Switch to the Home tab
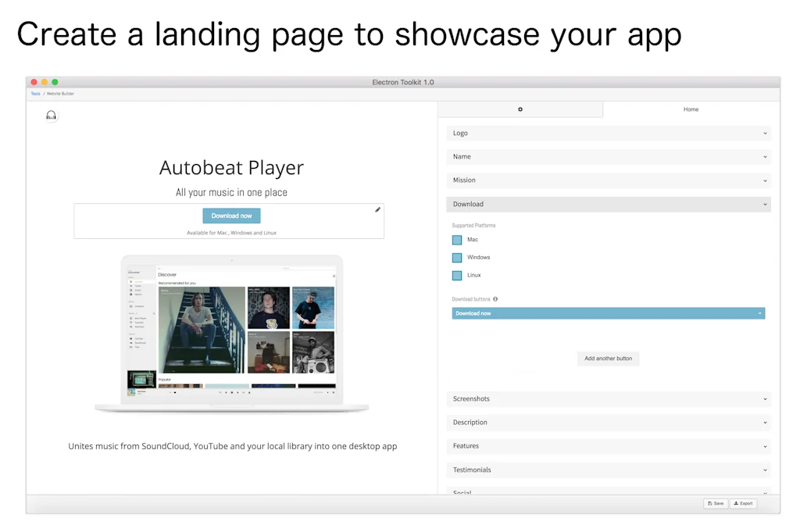This screenshot has height=532, width=800. pos(691,109)
